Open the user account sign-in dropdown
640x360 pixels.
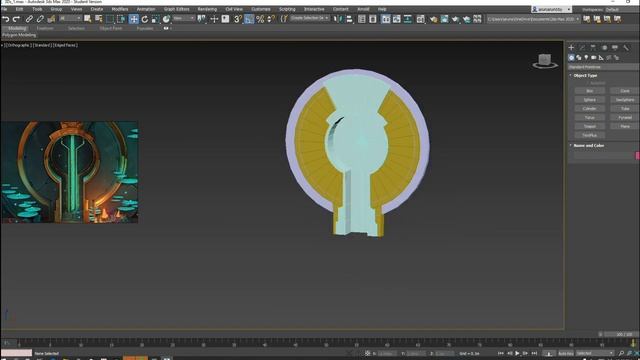[x=551, y=9]
